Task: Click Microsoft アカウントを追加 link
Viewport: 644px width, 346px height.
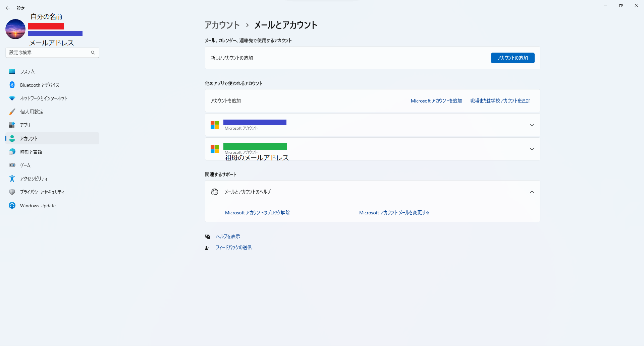Action: 436,101
